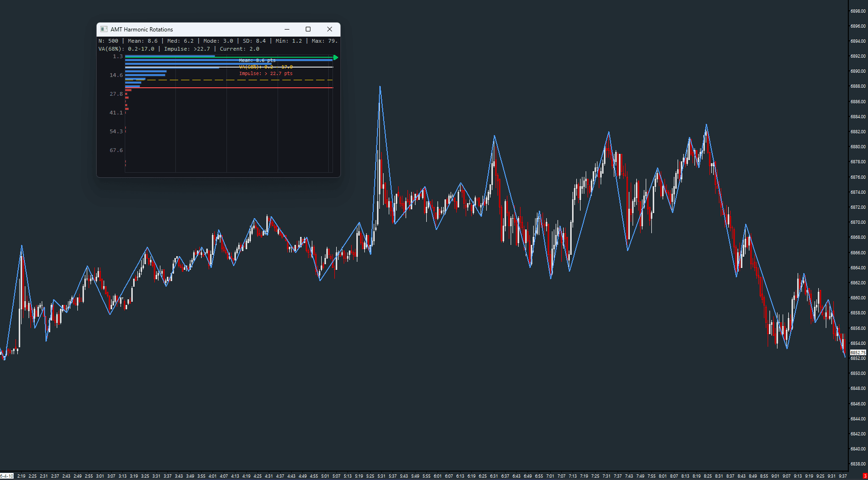
Task: Click the 'Mean: 8.6 pts' histogram label
Action: click(257, 60)
